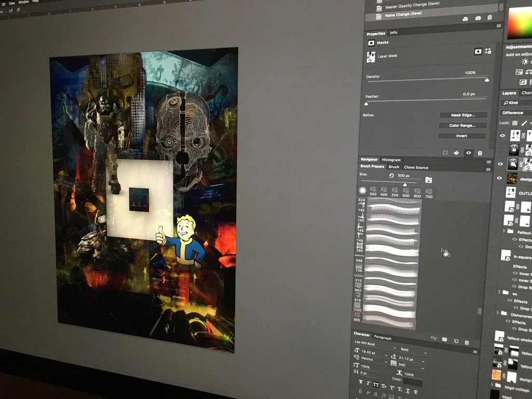Select the 995 brush stroke preset
The height and width of the screenshot is (399, 532).
point(384,321)
